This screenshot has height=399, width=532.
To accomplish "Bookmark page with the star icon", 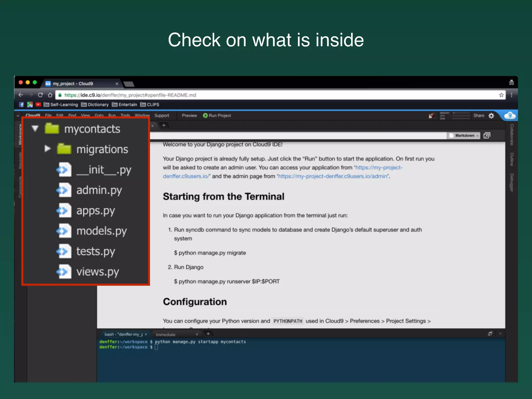I will click(x=501, y=95).
